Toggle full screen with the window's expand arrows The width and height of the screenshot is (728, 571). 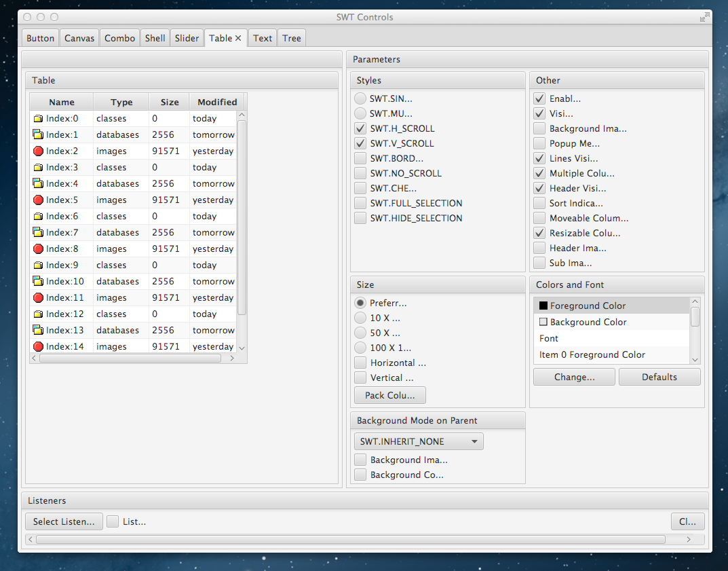pyautogui.click(x=704, y=17)
